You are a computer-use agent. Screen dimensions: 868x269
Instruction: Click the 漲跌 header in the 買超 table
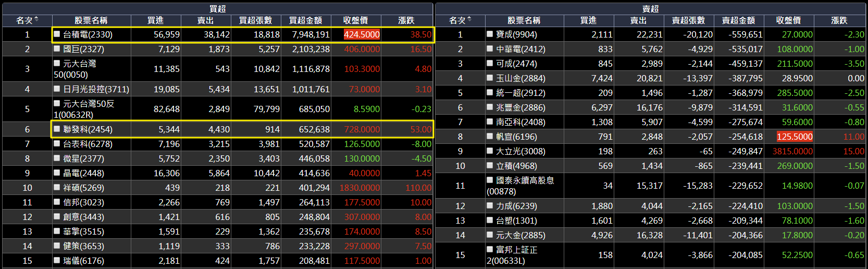pyautogui.click(x=406, y=20)
